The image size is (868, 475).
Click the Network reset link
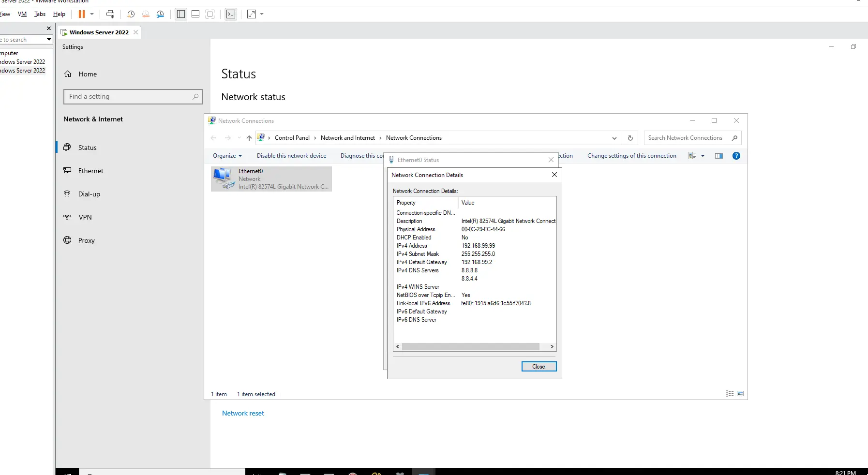pyautogui.click(x=243, y=413)
